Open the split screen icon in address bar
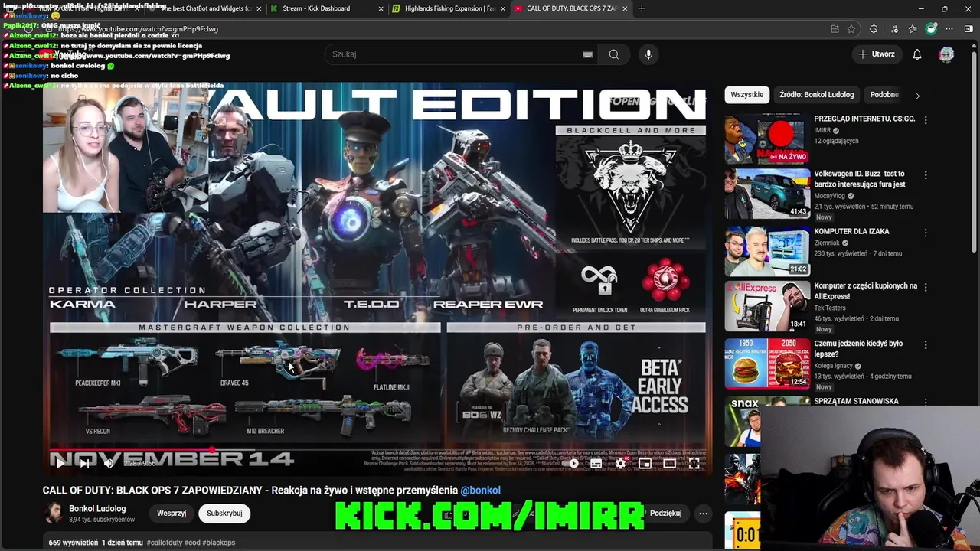The image size is (980, 551). click(835, 29)
